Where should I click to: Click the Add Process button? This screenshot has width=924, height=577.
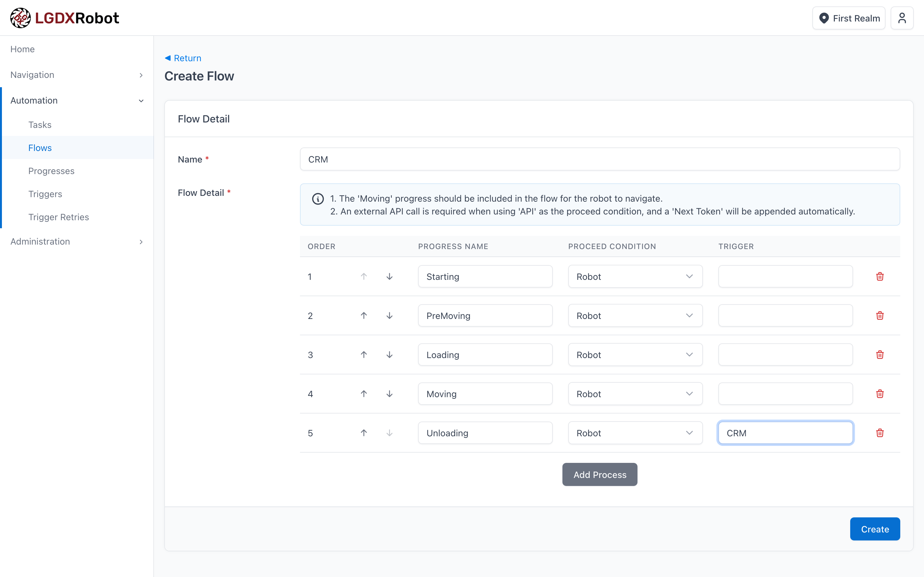click(x=599, y=474)
